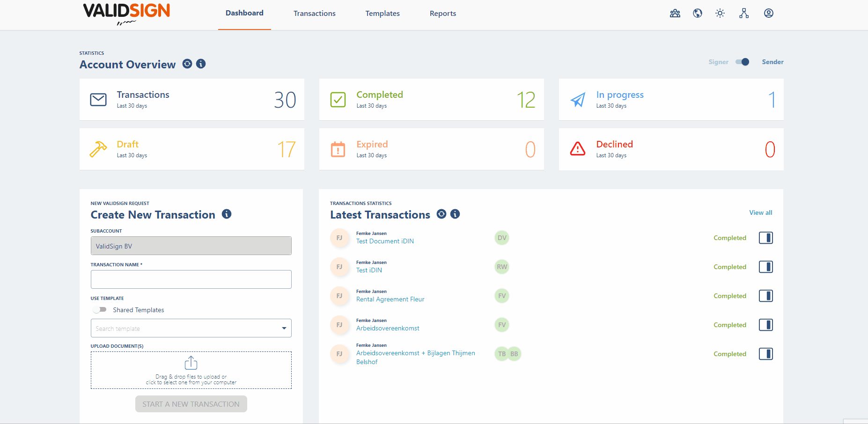Viewport: 868px width, 424px height.
Task: Open the details panel for Test Document iDIN
Action: tap(766, 238)
